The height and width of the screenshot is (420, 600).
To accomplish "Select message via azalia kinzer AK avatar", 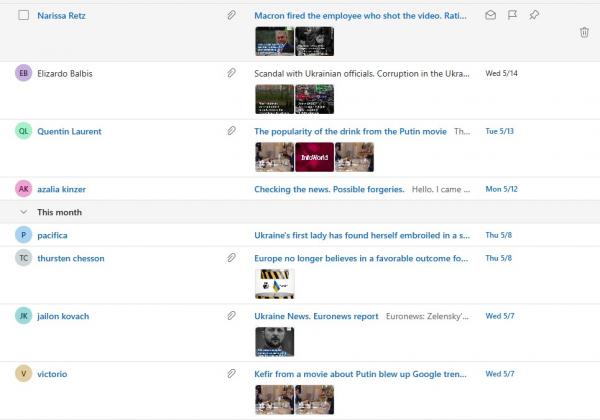I will coord(23,189).
